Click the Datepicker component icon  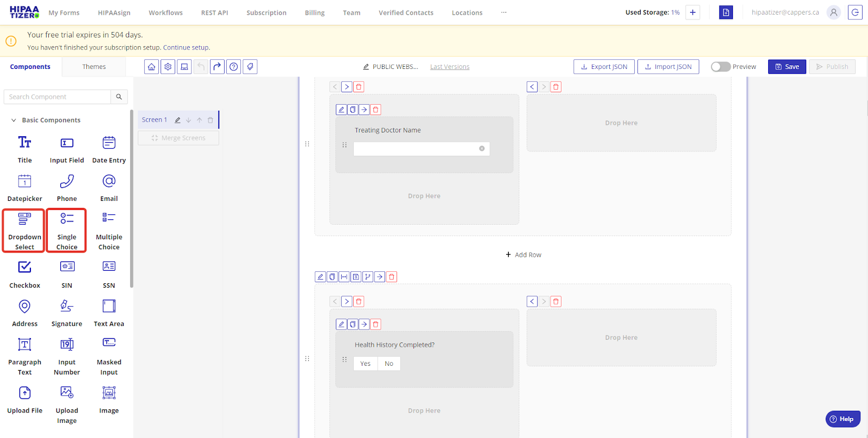point(24,181)
